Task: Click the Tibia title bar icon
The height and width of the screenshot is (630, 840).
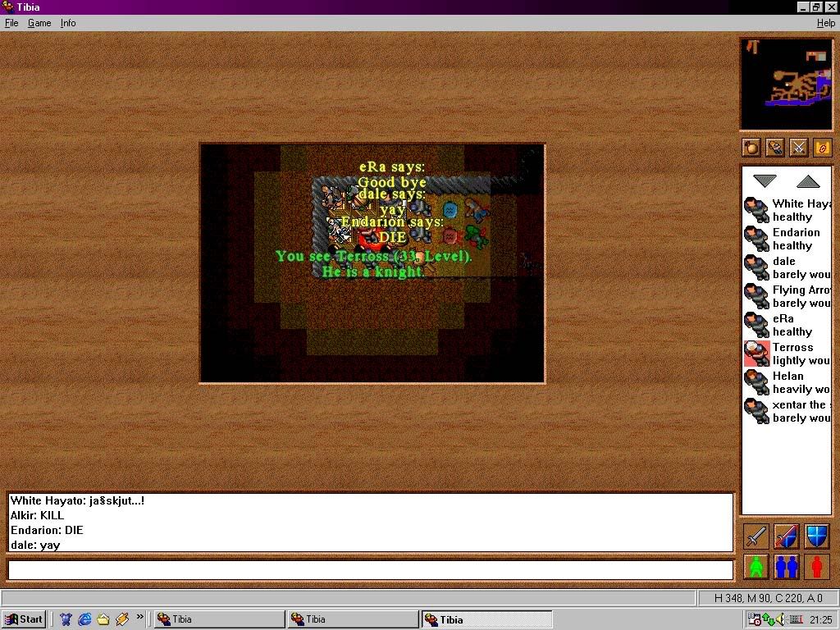Action: 7,7
